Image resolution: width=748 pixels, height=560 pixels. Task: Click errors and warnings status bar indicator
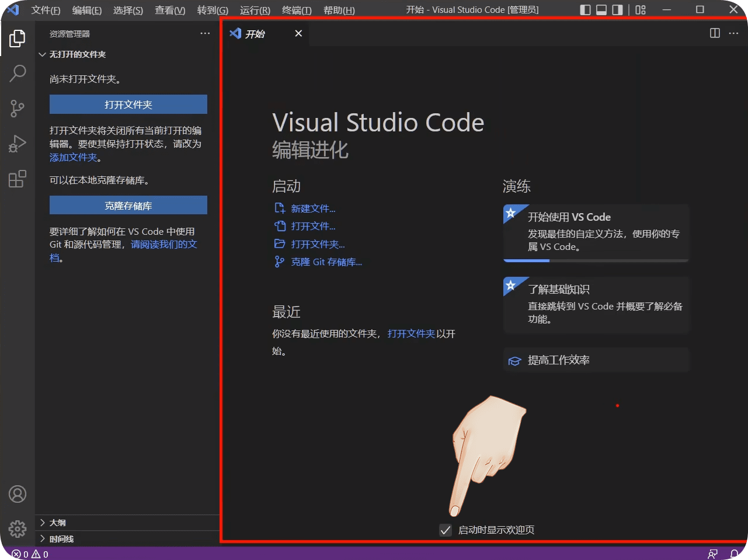point(30,554)
